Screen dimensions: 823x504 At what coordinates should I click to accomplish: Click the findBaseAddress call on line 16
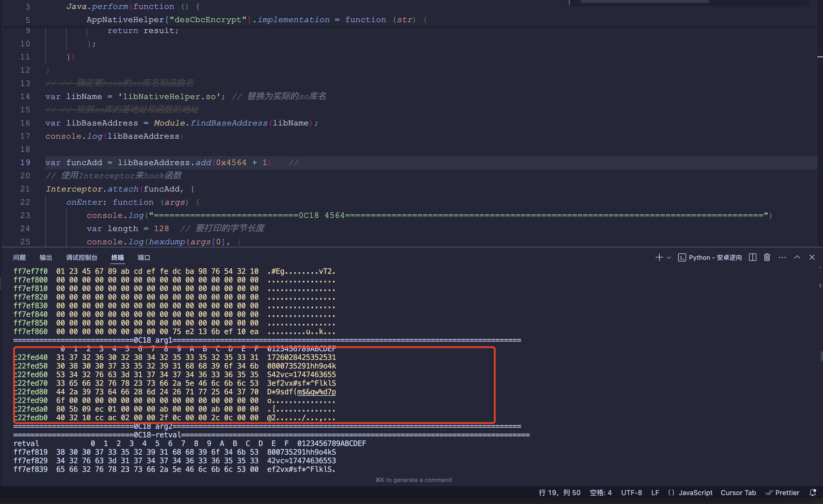(x=229, y=123)
